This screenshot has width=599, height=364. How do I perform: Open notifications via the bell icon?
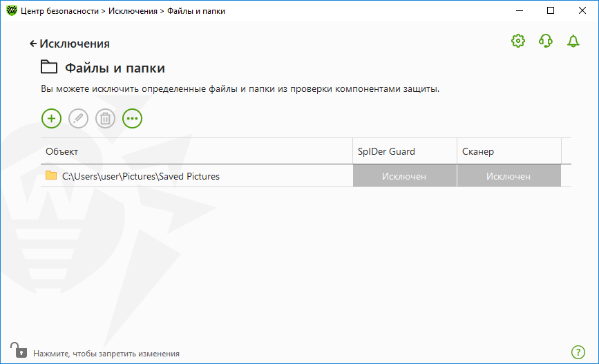pos(573,41)
